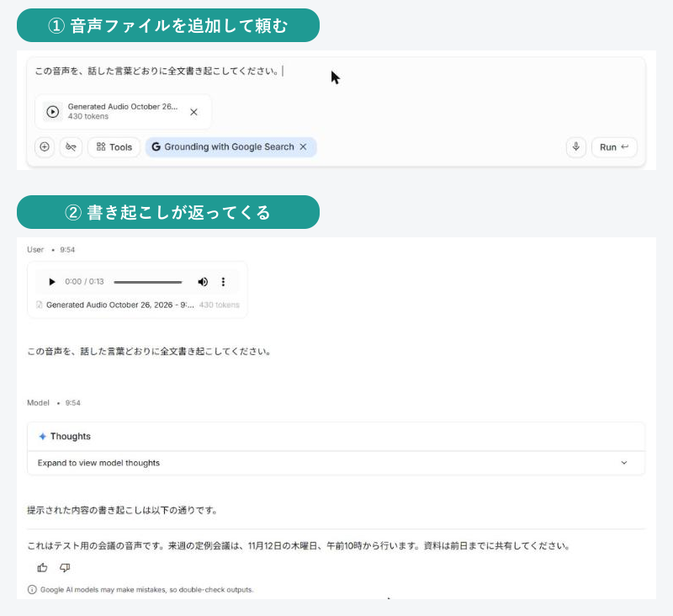Remove the attached Generated Audio file
673x616 pixels.
tap(193, 112)
